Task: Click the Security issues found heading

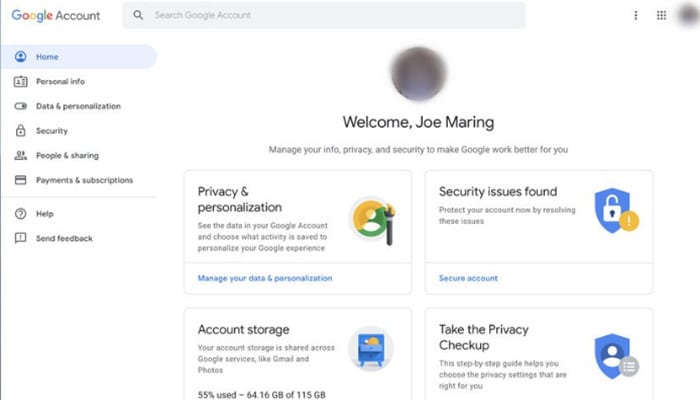Action: (498, 192)
